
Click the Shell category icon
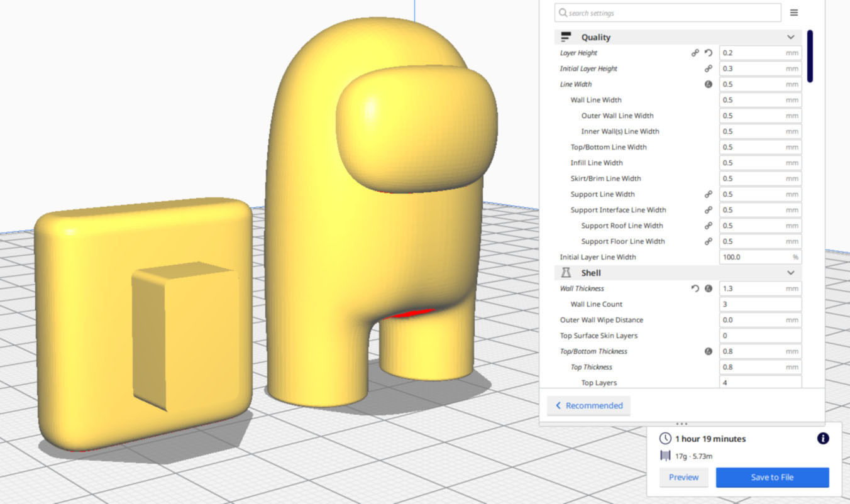[x=566, y=273]
